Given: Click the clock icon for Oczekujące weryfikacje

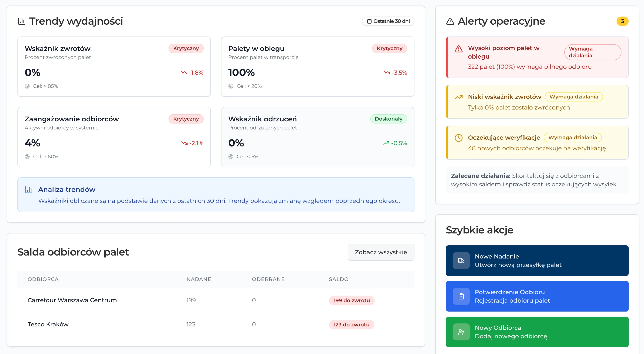Looking at the screenshot, I should [458, 138].
